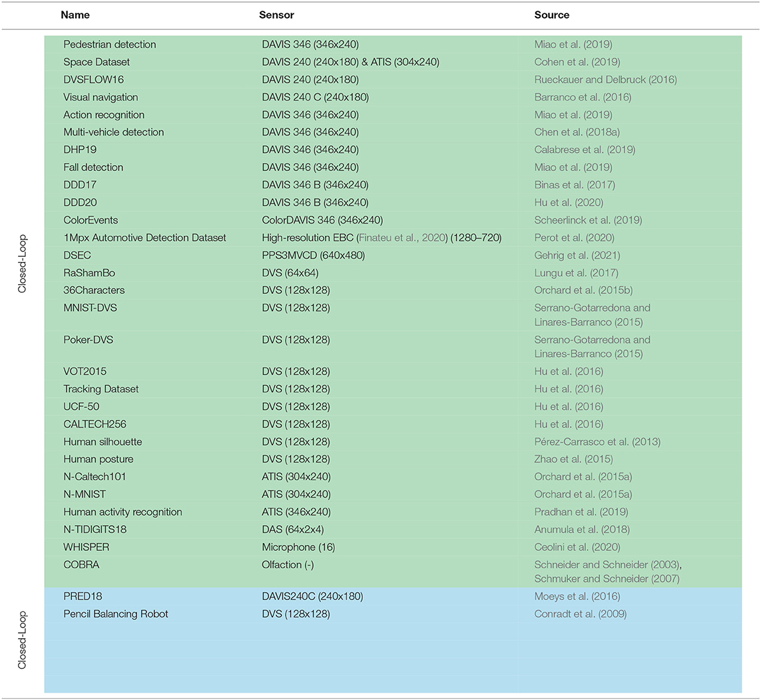Select the Poker-DVS name cell
This screenshot has height=700, width=761.
[x=89, y=340]
